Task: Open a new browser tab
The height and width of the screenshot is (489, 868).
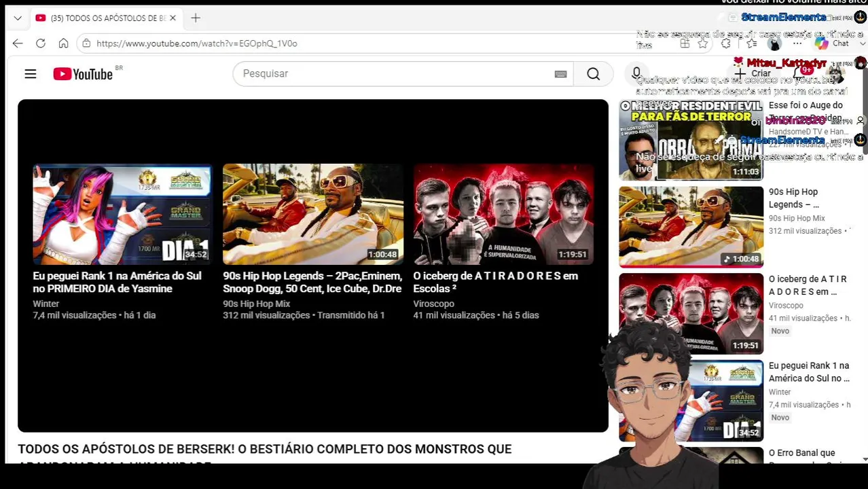Action: [196, 18]
